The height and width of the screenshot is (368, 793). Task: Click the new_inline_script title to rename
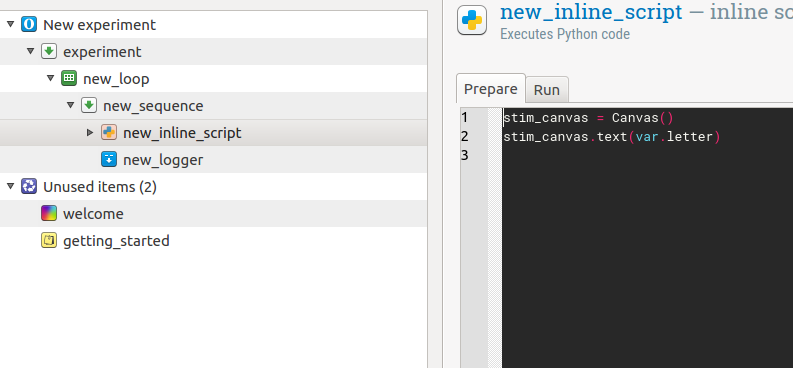tap(591, 12)
